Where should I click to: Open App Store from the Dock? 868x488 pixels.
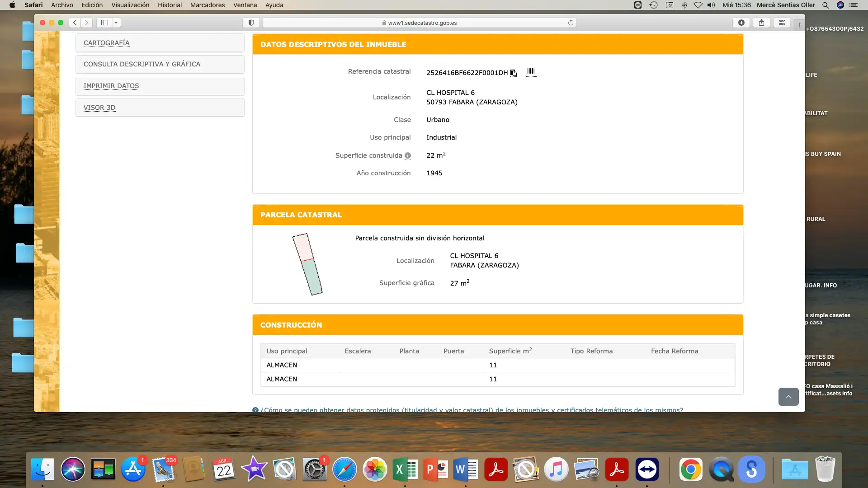(133, 469)
